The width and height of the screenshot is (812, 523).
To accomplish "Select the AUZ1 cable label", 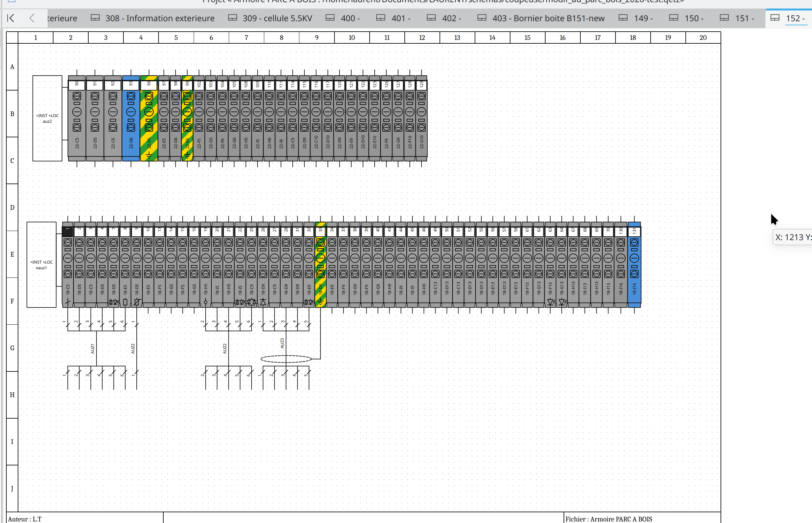I will click(92, 349).
